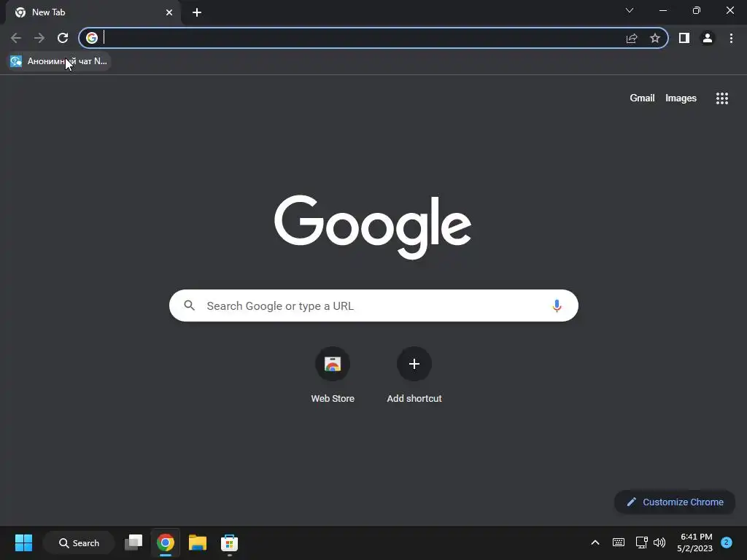The width and height of the screenshot is (747, 560).
Task: Click Customize Chrome button
Action: click(675, 502)
